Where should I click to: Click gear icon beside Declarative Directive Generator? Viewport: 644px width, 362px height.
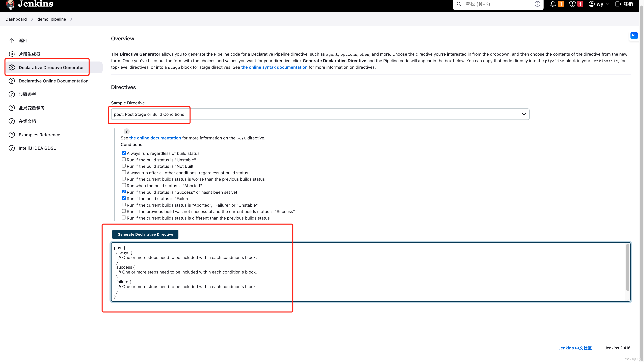point(12,67)
